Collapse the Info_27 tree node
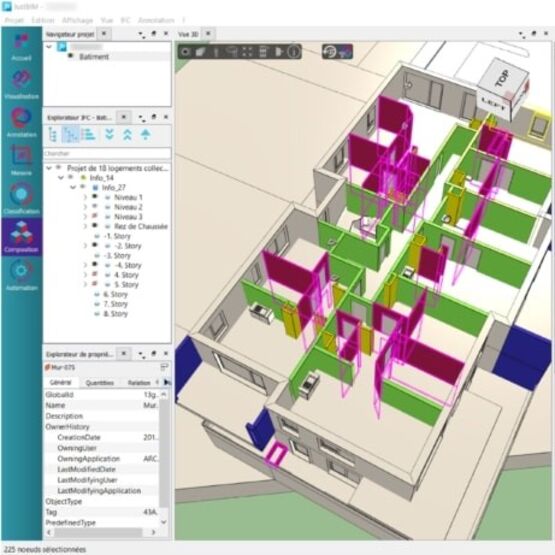The image size is (555, 555). pyautogui.click(x=73, y=187)
